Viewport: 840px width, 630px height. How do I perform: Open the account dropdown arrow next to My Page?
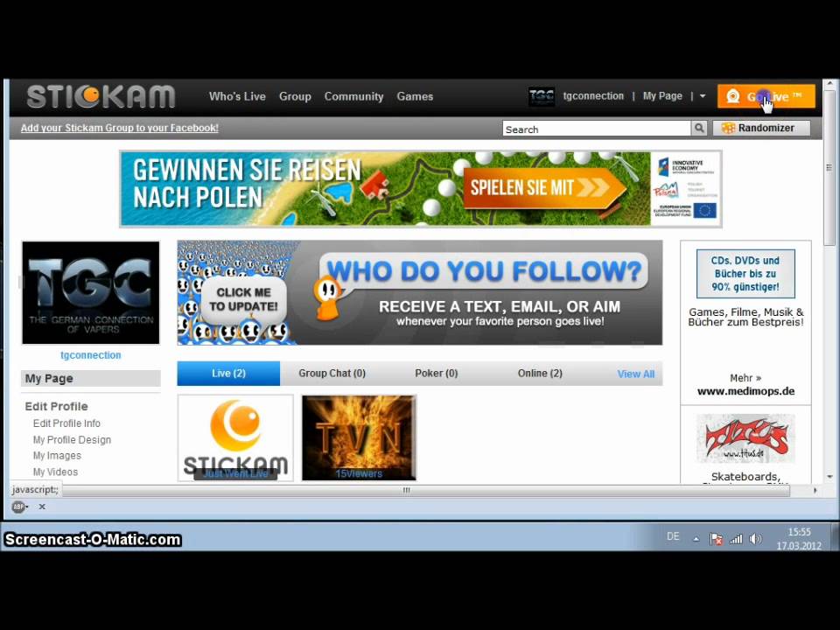coord(703,96)
